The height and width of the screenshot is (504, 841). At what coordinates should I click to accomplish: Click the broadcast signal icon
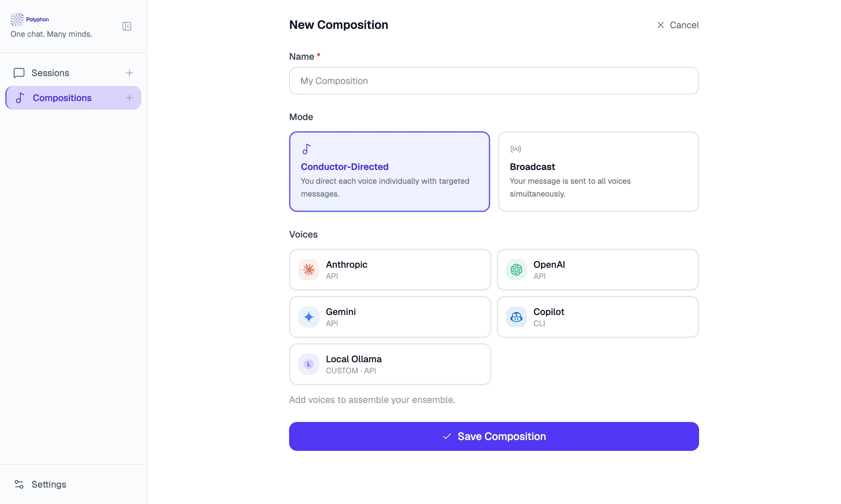[x=515, y=148]
